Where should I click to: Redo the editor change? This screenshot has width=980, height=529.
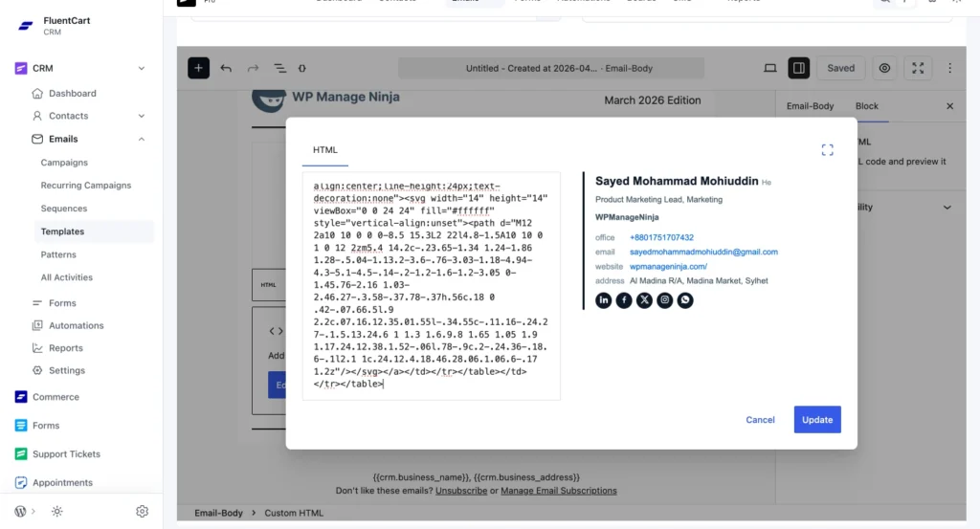[x=253, y=68]
